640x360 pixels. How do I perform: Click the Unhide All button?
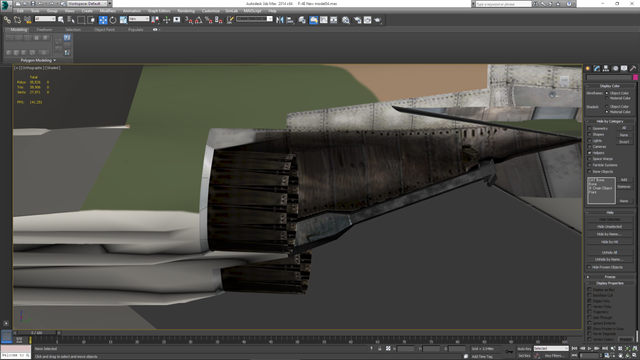tap(609, 252)
